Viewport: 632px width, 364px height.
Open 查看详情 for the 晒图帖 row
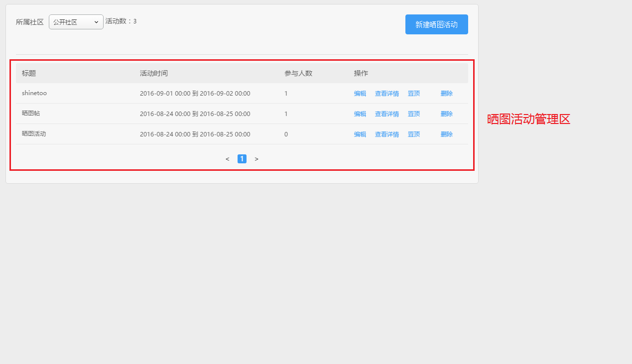(386, 114)
